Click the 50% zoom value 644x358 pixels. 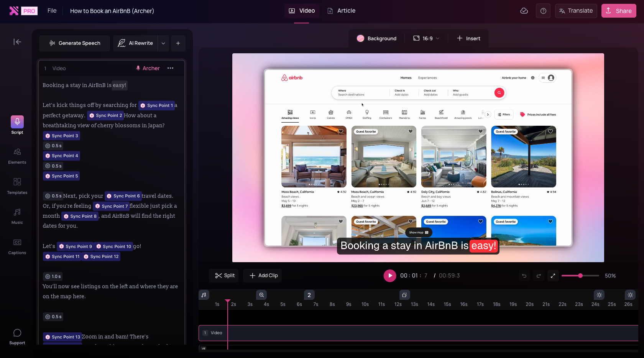pos(610,276)
